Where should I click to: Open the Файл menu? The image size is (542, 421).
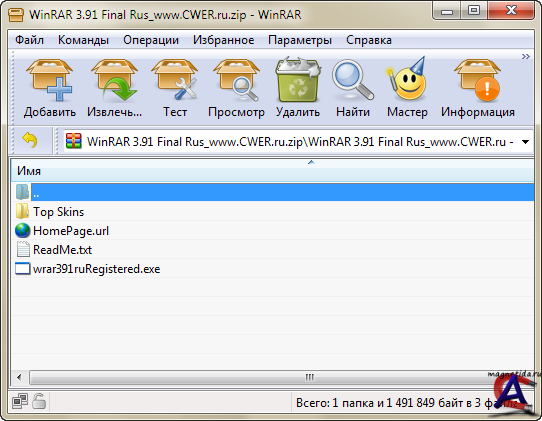pyautogui.click(x=29, y=40)
